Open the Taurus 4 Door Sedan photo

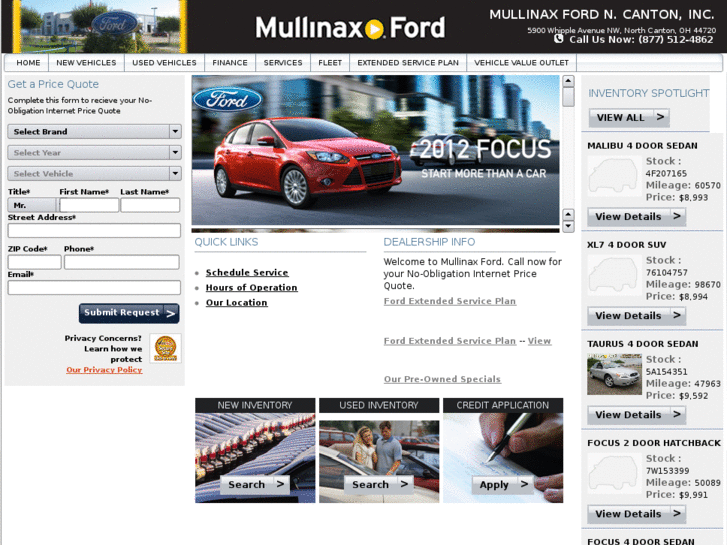click(x=614, y=374)
